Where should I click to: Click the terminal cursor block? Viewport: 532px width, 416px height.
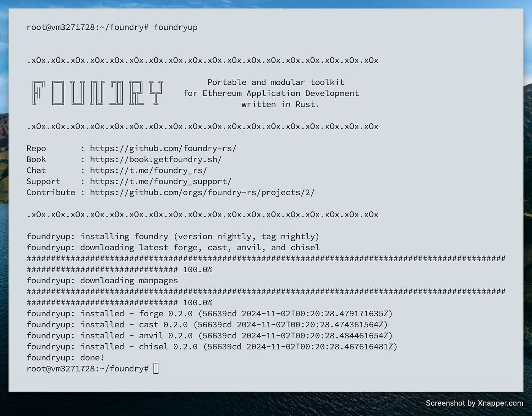(x=156, y=368)
